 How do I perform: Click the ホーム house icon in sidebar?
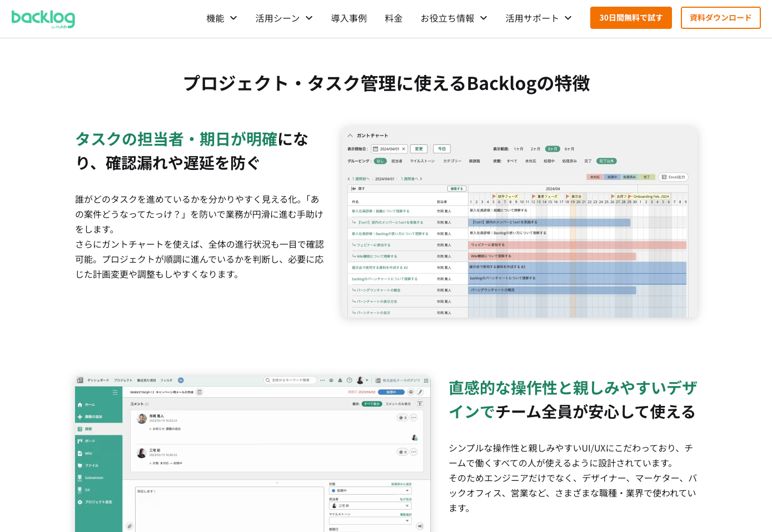pyautogui.click(x=80, y=405)
